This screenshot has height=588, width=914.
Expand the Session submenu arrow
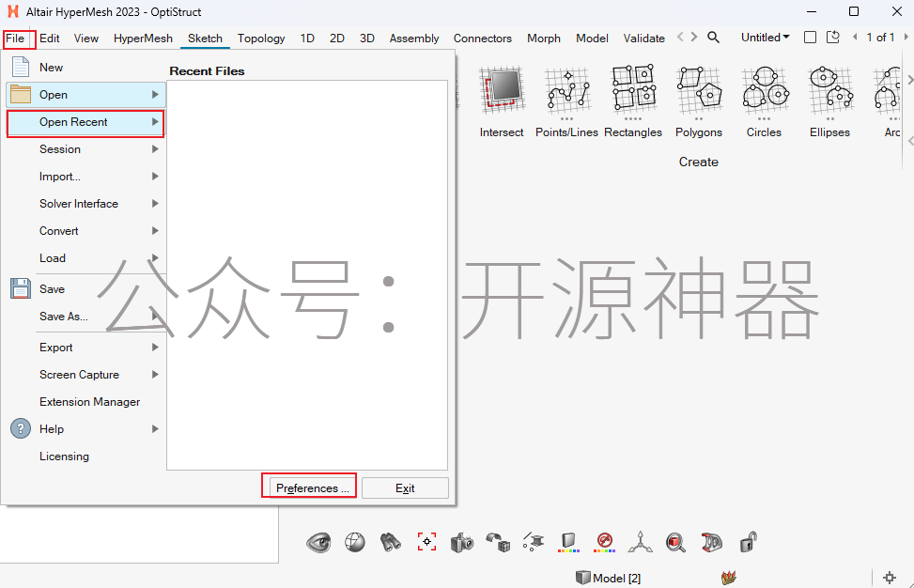pyautogui.click(x=155, y=149)
